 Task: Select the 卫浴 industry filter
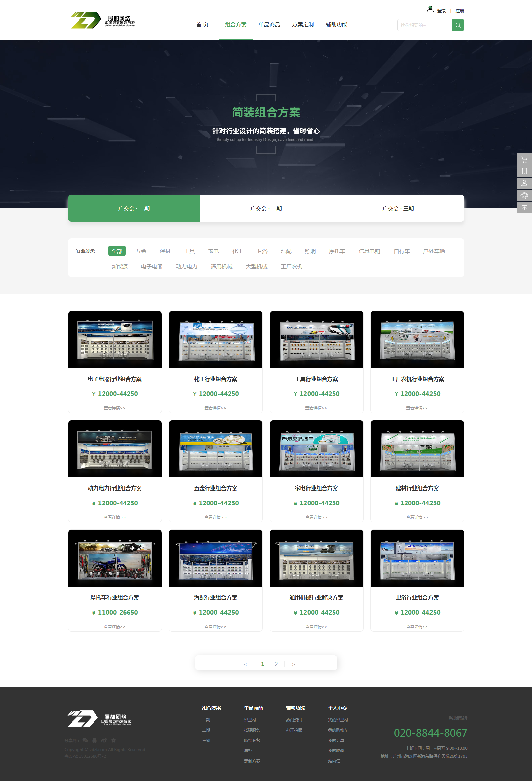262,251
